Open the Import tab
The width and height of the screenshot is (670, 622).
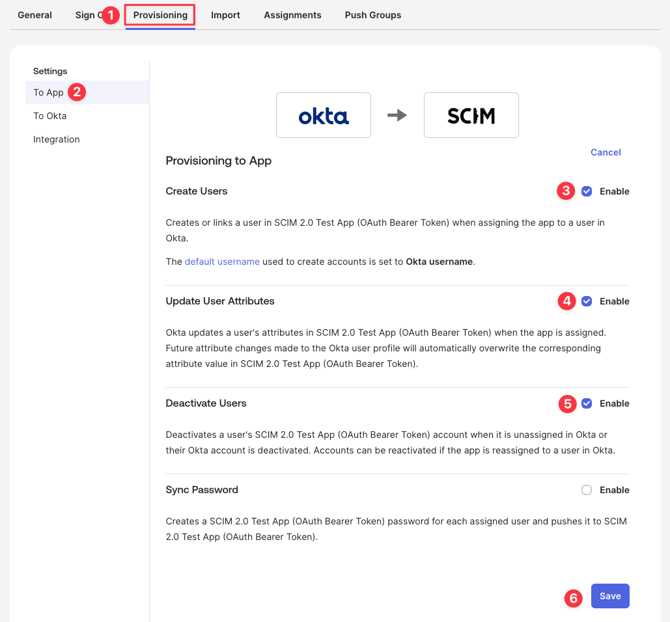(225, 15)
